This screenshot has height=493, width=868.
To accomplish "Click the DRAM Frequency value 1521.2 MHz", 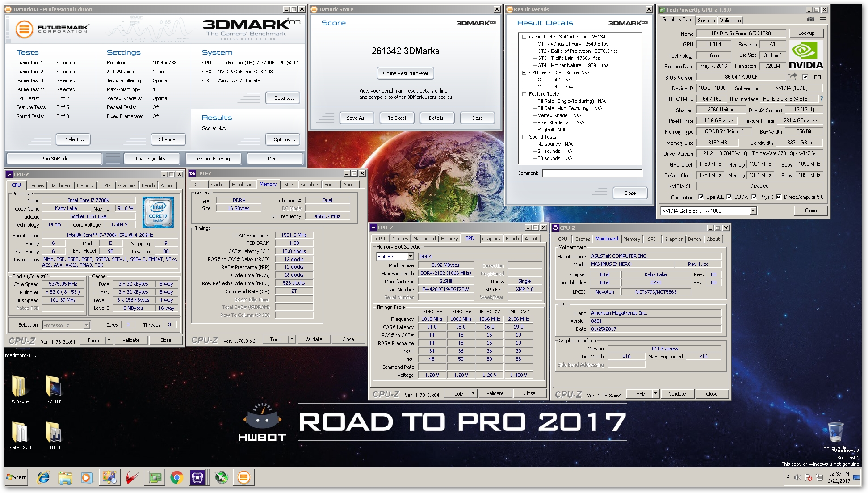I will coord(294,235).
